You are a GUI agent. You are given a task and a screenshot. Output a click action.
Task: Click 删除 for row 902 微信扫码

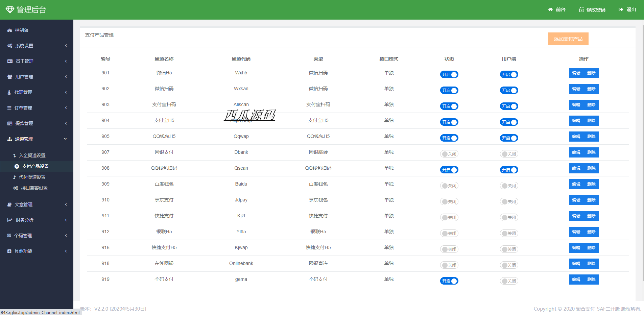point(591,89)
